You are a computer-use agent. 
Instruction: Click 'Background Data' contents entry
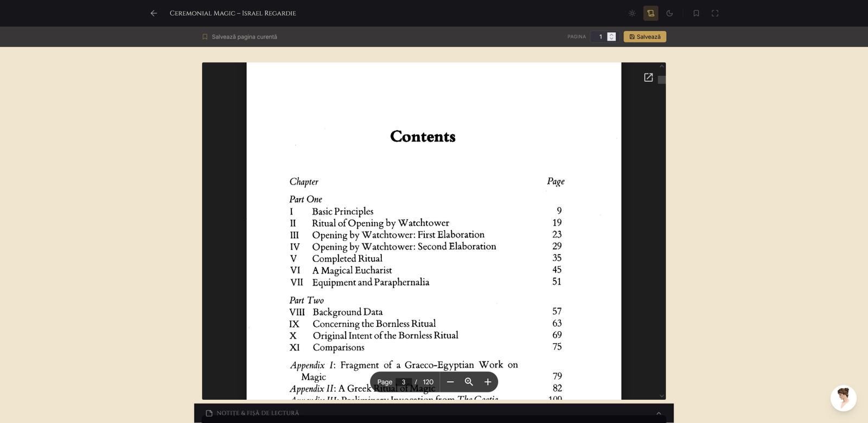(x=348, y=312)
